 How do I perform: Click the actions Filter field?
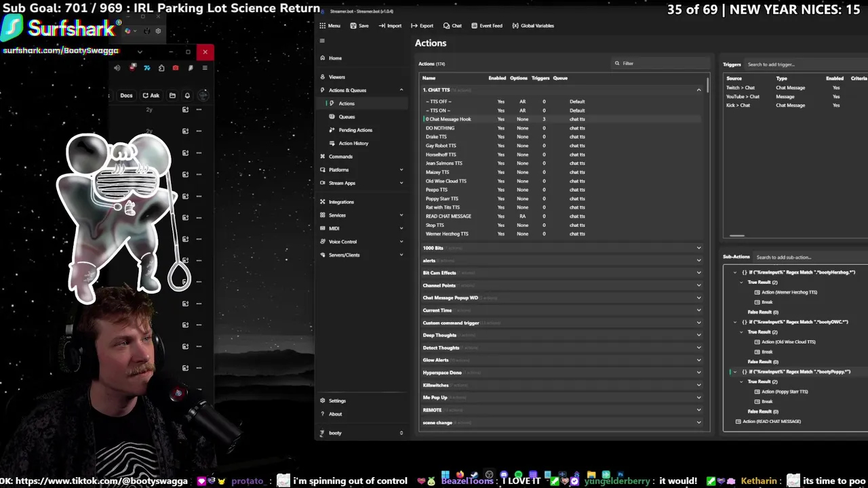click(x=660, y=64)
